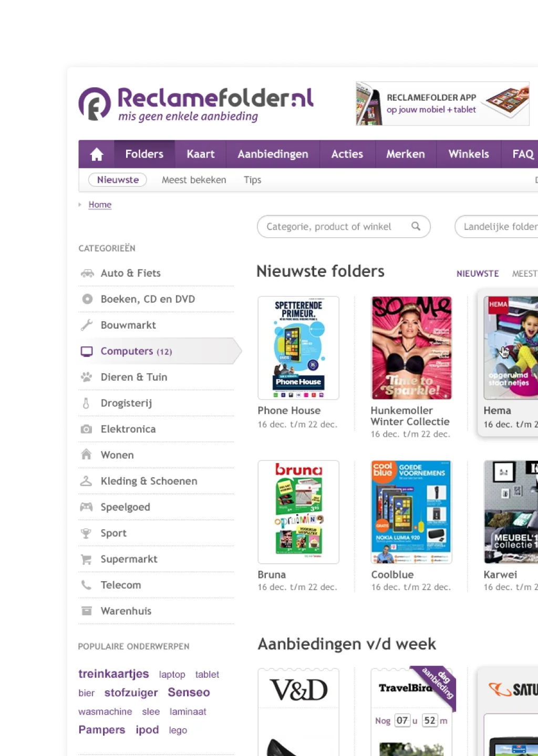Click the paw icon beside Dieren & Tuin

pyautogui.click(x=86, y=377)
